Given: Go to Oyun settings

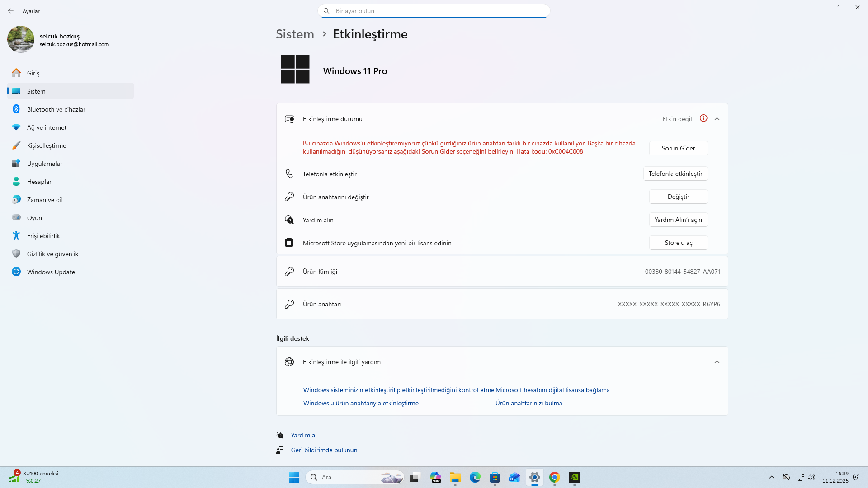Looking at the screenshot, I should click(x=71, y=218).
